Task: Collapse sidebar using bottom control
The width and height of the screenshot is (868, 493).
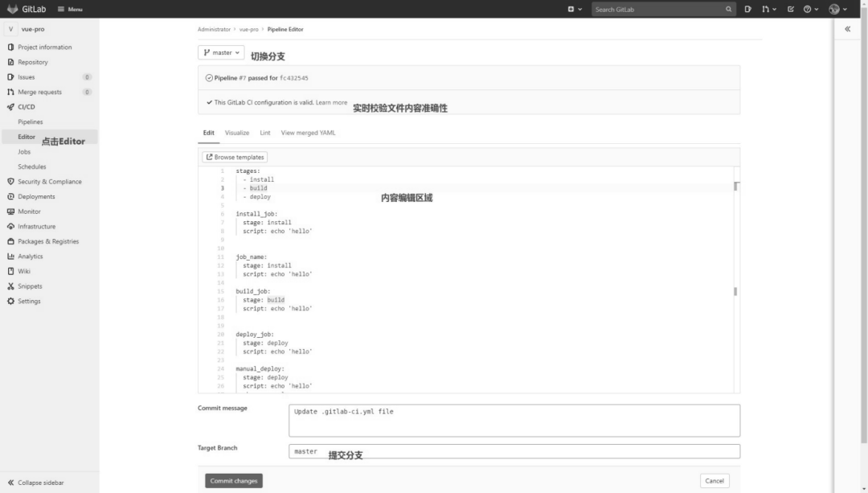Action: pyautogui.click(x=35, y=483)
